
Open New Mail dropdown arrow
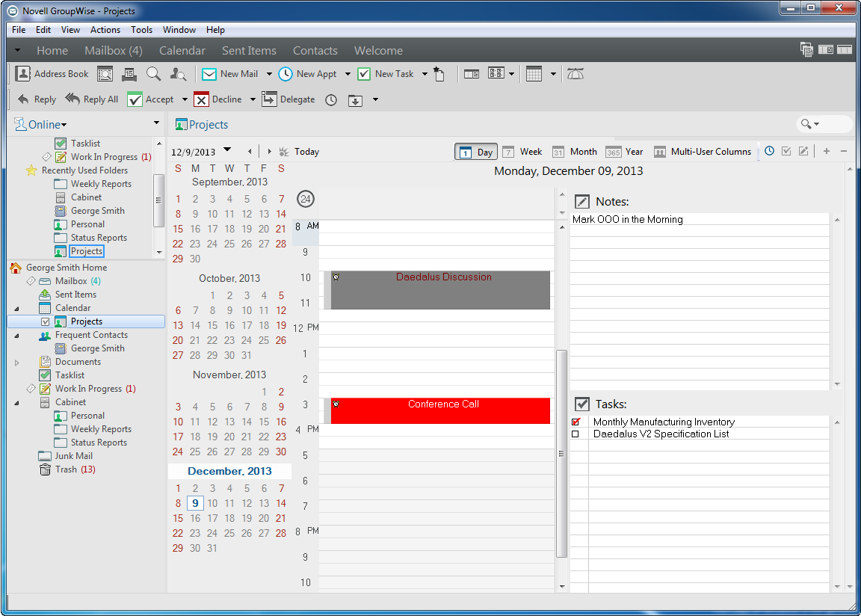point(269,74)
